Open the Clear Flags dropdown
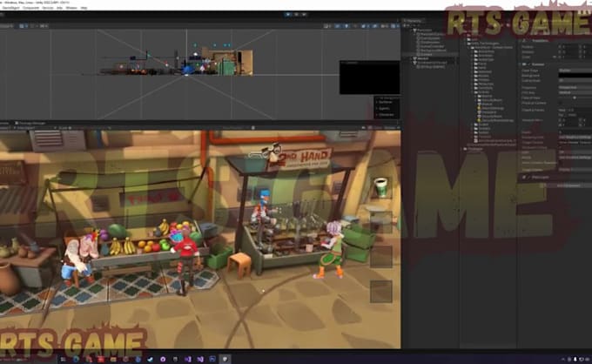This screenshot has width=592, height=364. pyautogui.click(x=575, y=71)
